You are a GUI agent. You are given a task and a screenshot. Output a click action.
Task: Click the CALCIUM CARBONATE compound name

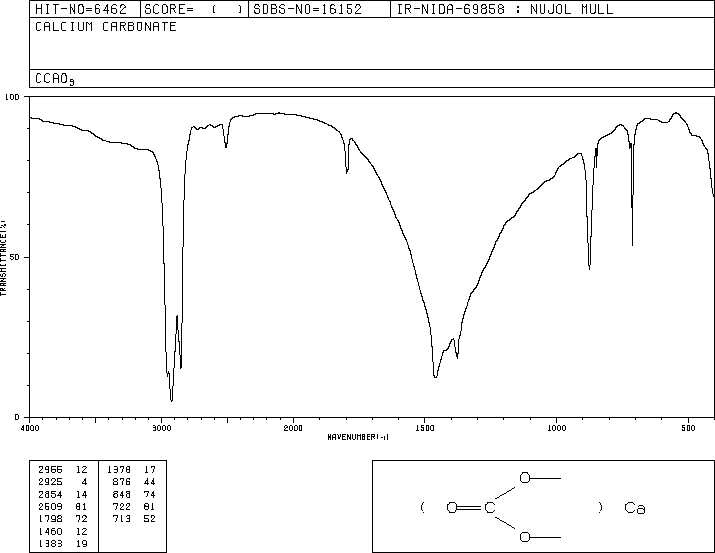(x=106, y=26)
